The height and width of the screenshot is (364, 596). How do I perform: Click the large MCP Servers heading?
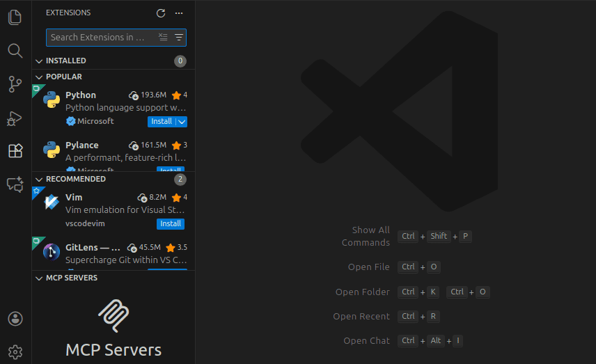113,350
